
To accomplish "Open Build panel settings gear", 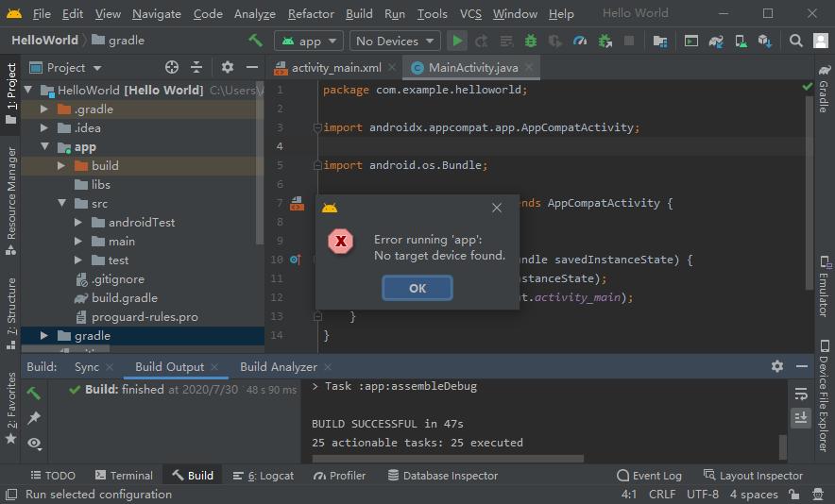I will 777,366.
